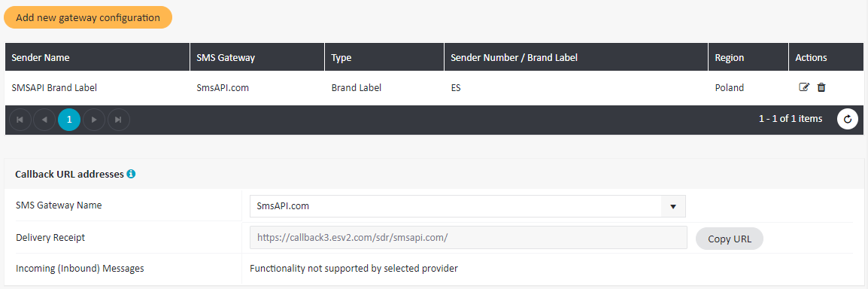
Task: Copy the Delivery Receipt URL
Action: (730, 239)
